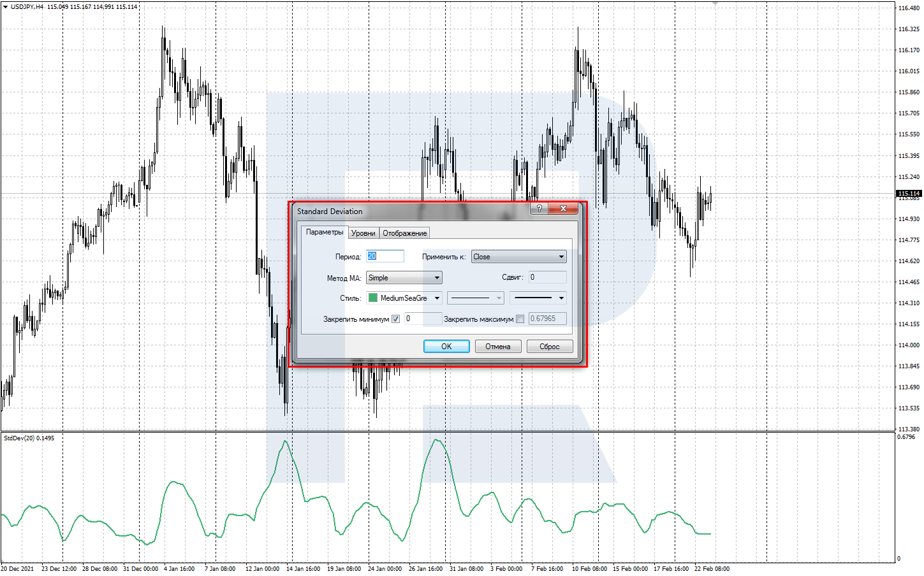Click the Сброс reset button
This screenshot has height=576, width=924.
tap(550, 347)
